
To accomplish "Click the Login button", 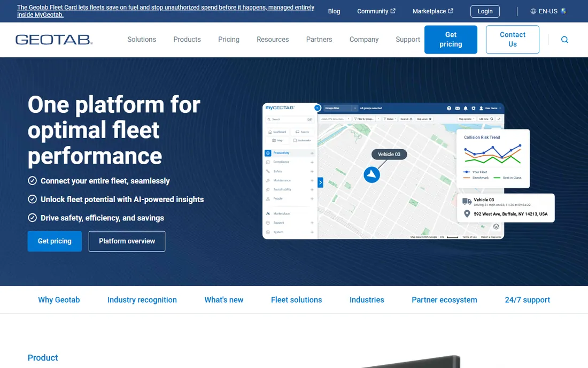I will coord(485,11).
